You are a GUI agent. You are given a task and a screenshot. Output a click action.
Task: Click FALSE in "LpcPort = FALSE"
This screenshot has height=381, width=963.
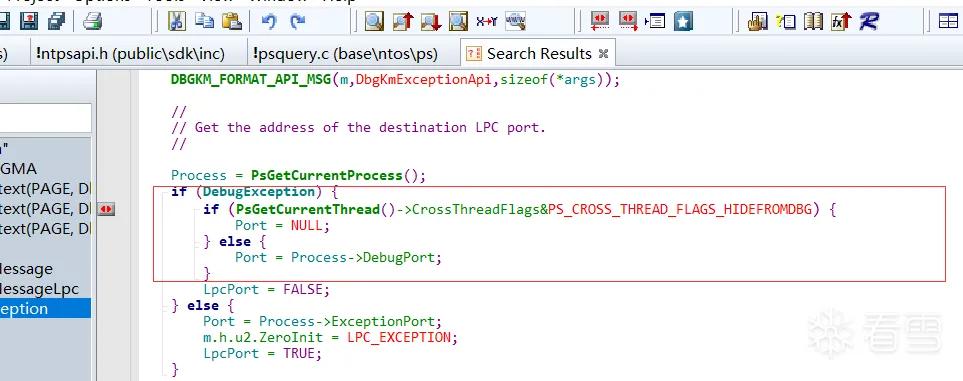303,289
